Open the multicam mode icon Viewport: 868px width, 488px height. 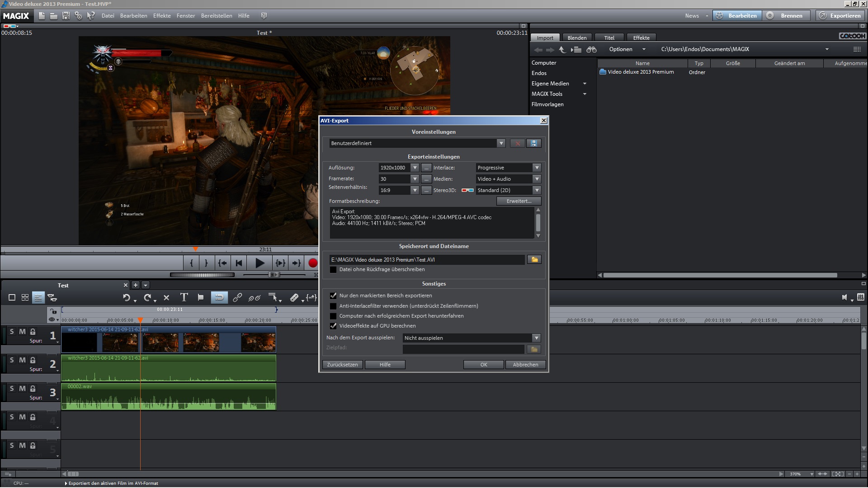pos(52,298)
